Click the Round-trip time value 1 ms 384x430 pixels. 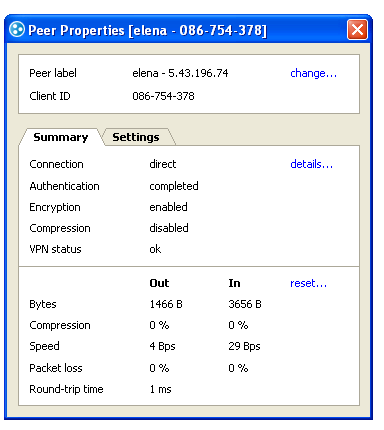[x=160, y=389]
